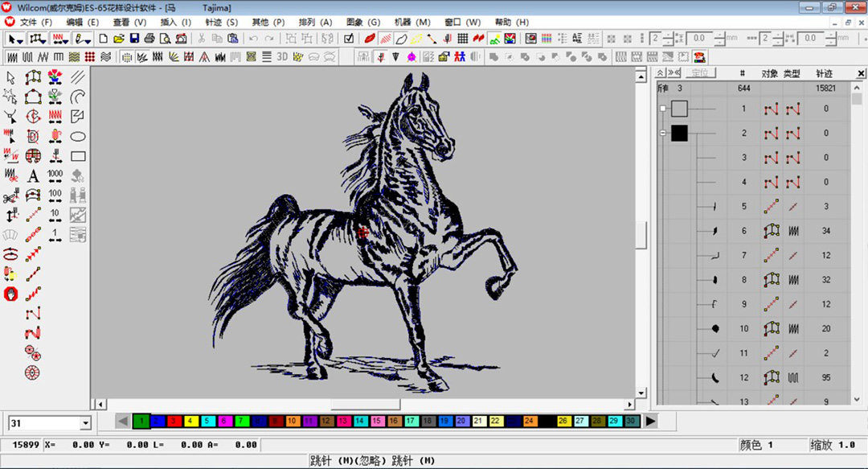Click the red Z-shaped tool in the left toolbox
Image resolution: width=868 pixels, height=469 pixels.
pos(33,333)
